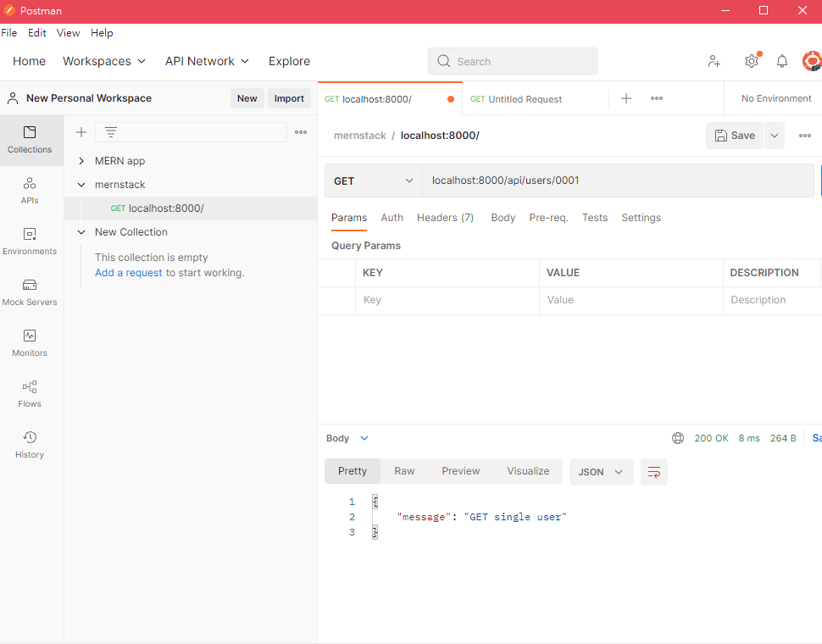This screenshot has height=644, width=822.
Task: Open the APIs sidebar panel
Action: [30, 191]
